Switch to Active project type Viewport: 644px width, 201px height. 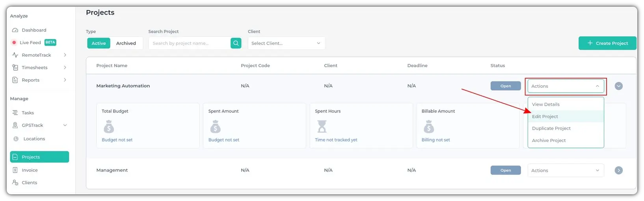[x=99, y=43]
